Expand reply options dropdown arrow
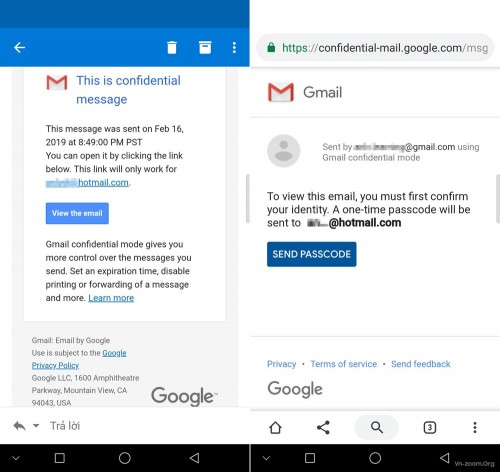 coord(36,426)
